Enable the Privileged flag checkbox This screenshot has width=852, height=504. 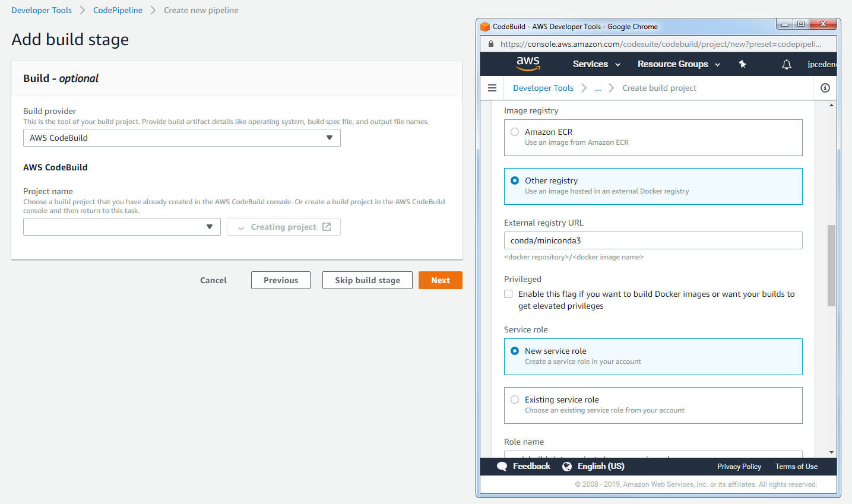point(508,294)
